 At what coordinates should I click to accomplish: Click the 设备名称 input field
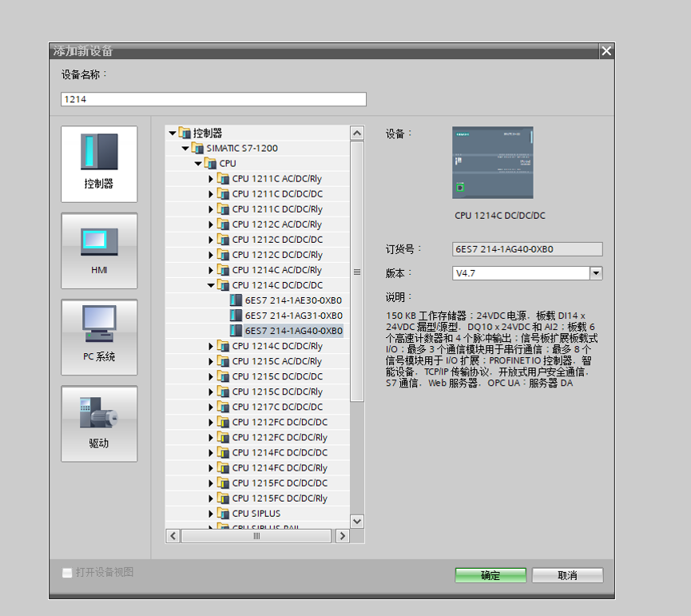[x=213, y=99]
